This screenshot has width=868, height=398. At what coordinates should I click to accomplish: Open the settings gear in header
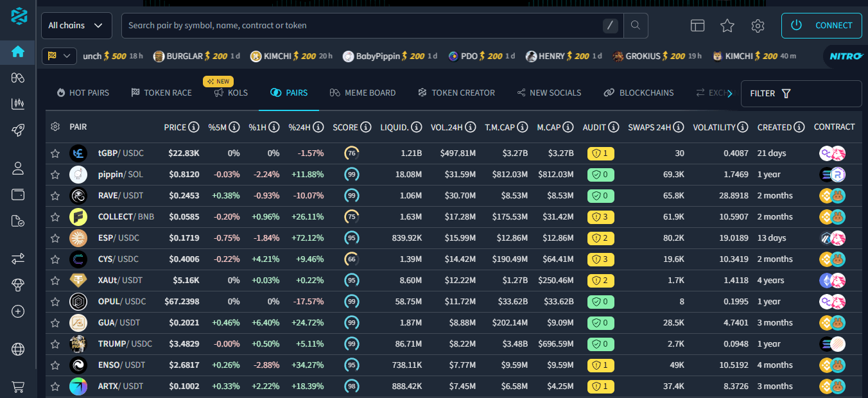758,26
